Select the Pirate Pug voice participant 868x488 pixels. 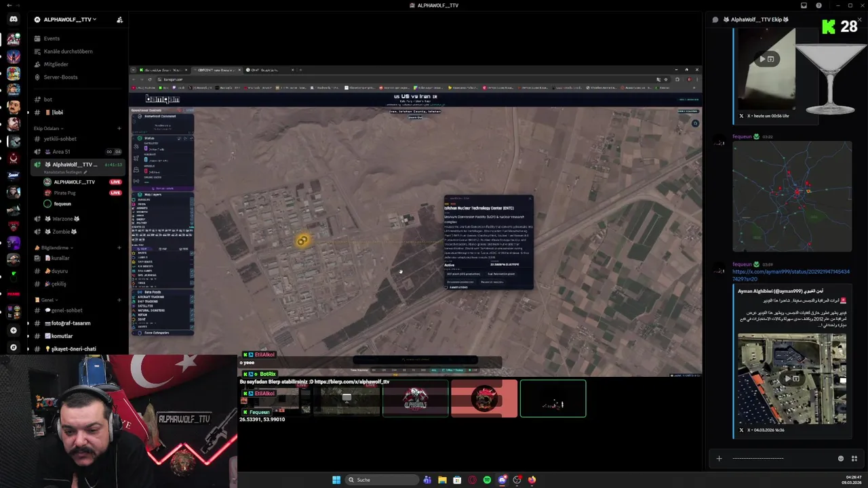(x=64, y=193)
